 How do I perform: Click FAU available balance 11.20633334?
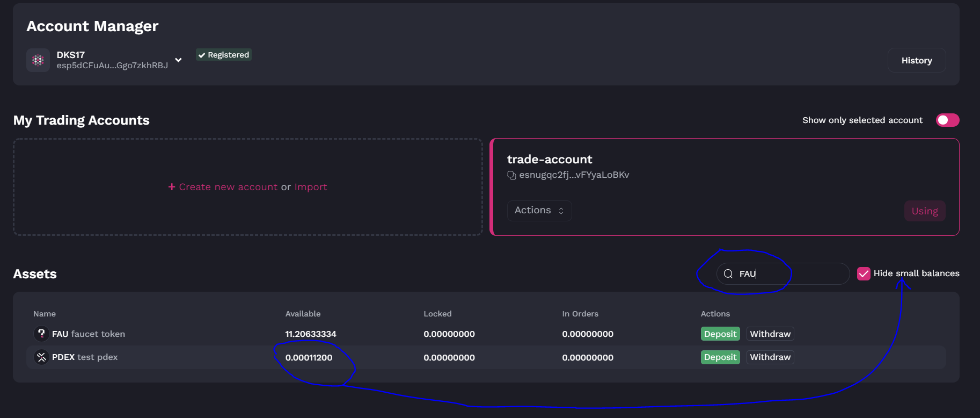pyautogui.click(x=311, y=334)
